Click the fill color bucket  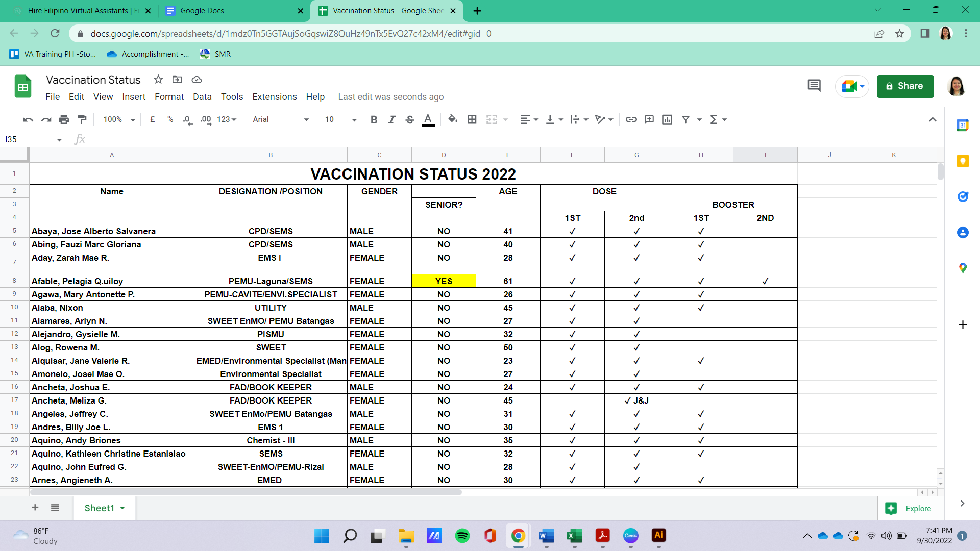[452, 119]
